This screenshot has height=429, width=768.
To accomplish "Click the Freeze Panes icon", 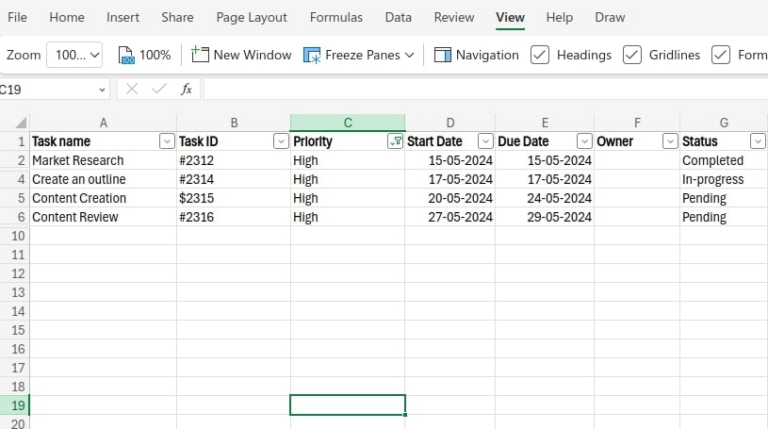I will point(312,55).
